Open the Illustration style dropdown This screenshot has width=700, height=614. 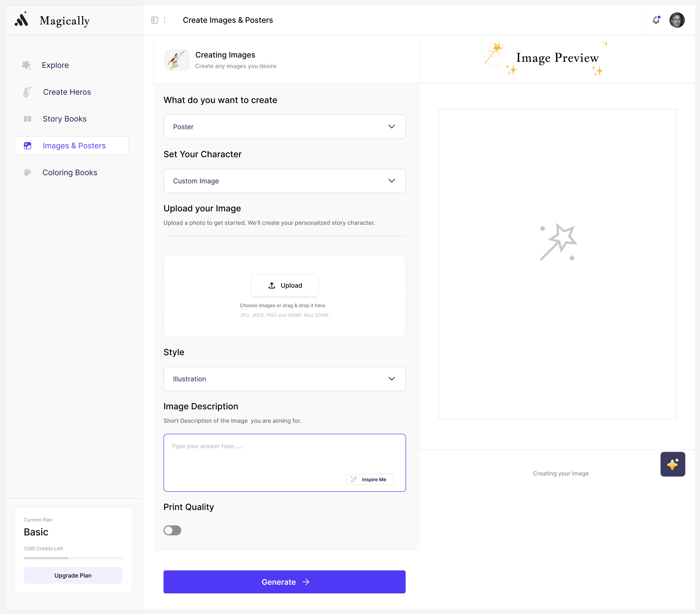[x=284, y=379]
